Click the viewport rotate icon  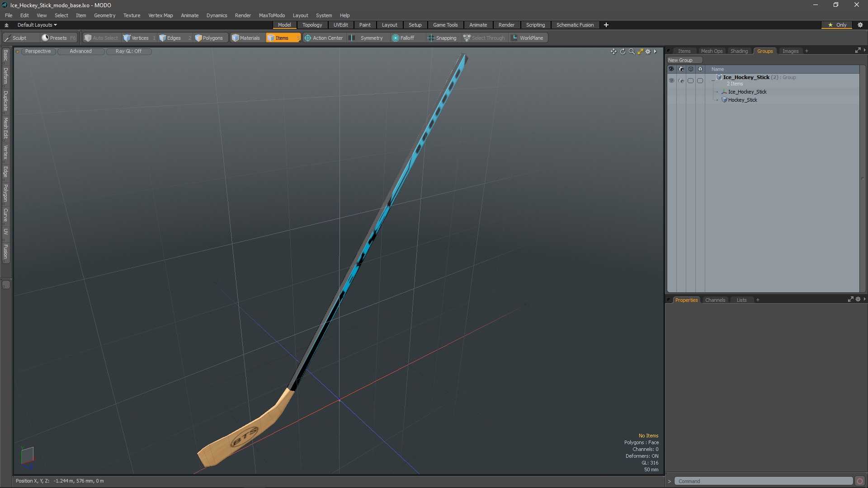coord(623,52)
